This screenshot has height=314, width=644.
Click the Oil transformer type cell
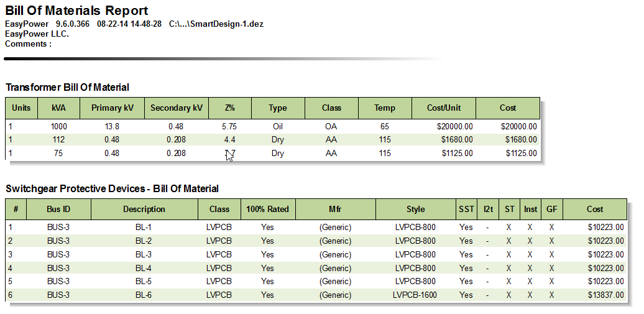278,126
